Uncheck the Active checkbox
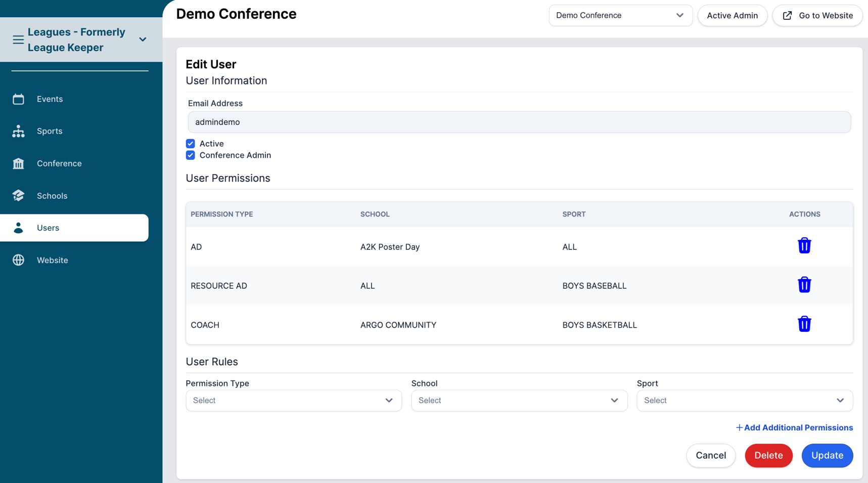 point(191,144)
